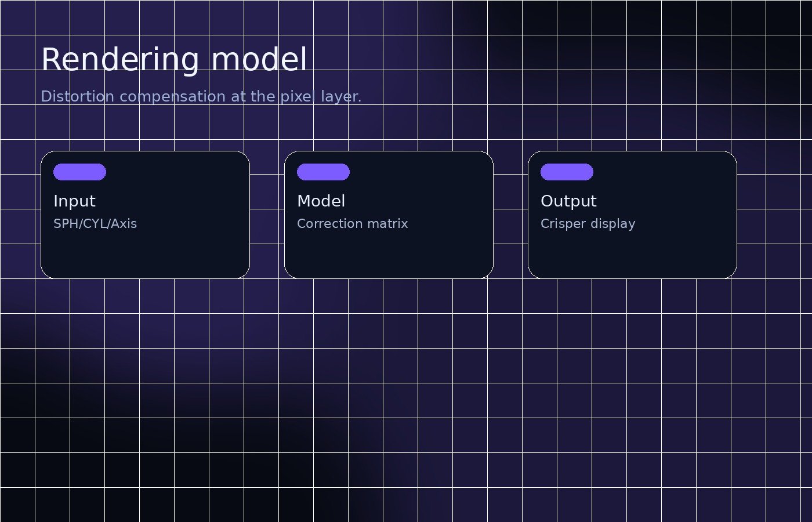Click the accent bar above 'SPH/CYL/Axis'
Screen dimensions: 812x522
(x=79, y=172)
